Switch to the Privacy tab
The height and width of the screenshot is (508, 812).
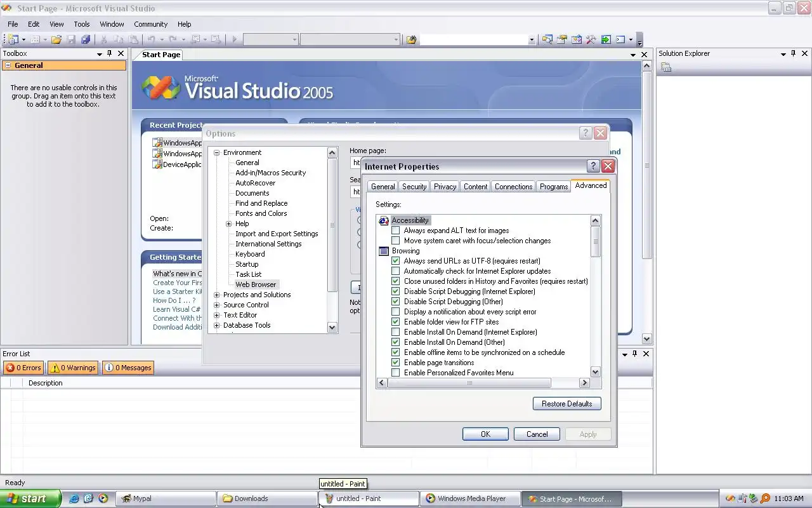(x=445, y=186)
